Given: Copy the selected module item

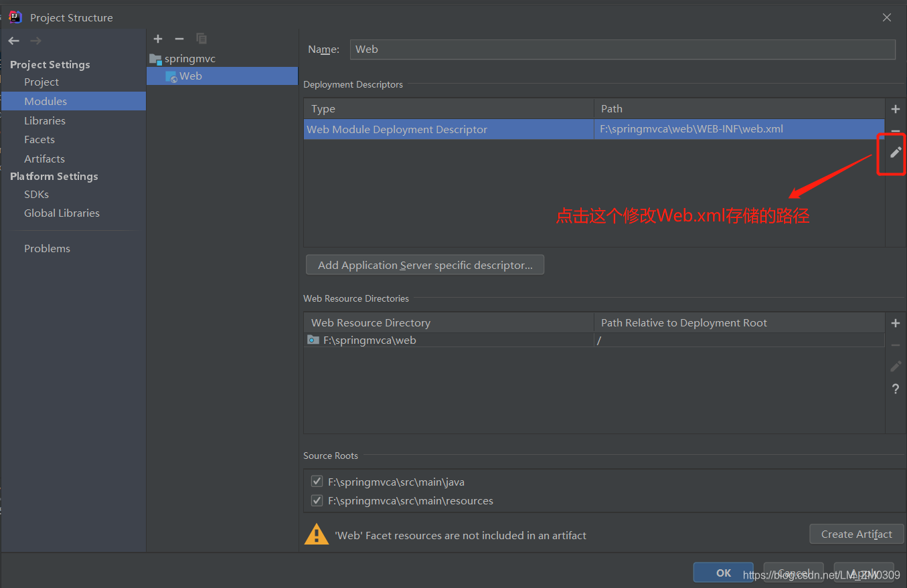Looking at the screenshot, I should pos(201,39).
